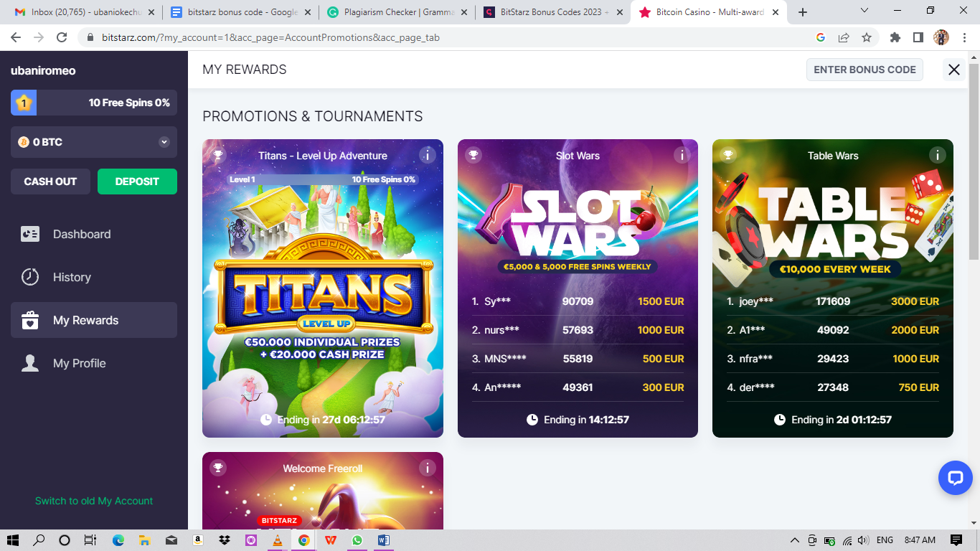
Task: Click the green DEPOSIT button
Action: [x=137, y=182]
